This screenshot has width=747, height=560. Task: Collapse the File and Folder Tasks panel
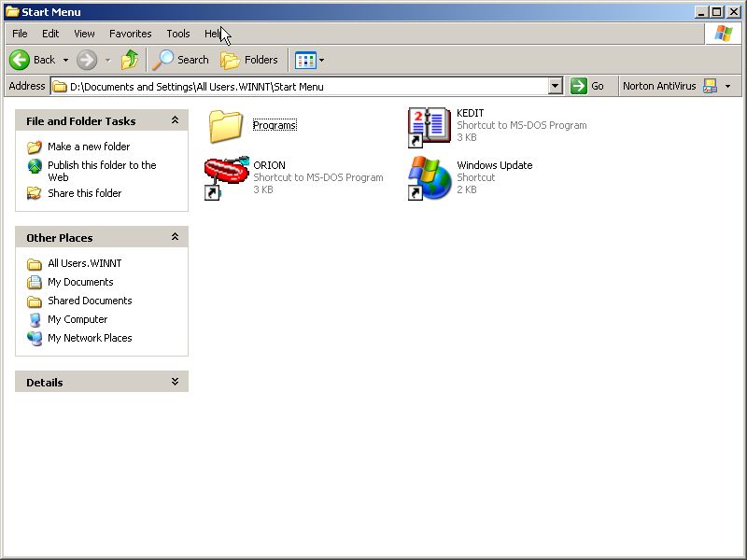click(175, 120)
